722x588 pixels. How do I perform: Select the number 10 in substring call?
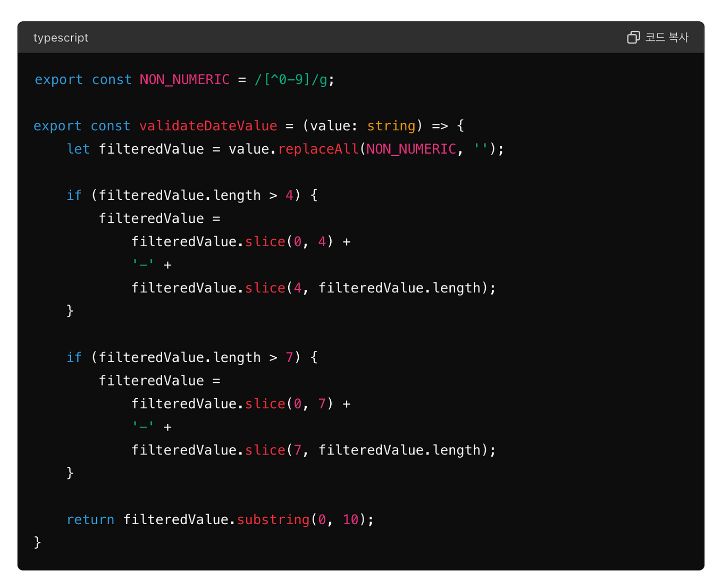(x=350, y=519)
